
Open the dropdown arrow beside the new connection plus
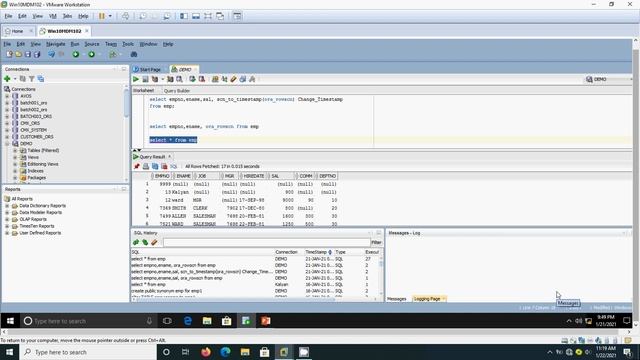[x=15, y=79]
